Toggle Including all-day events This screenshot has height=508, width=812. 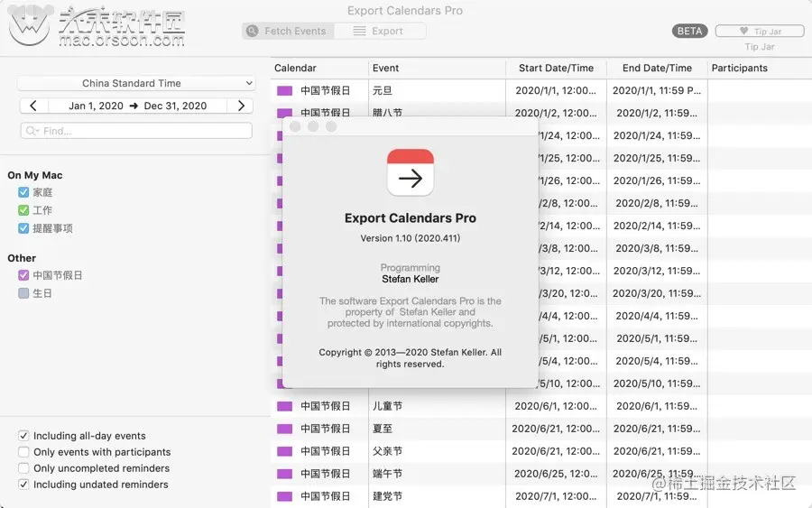[x=23, y=436]
